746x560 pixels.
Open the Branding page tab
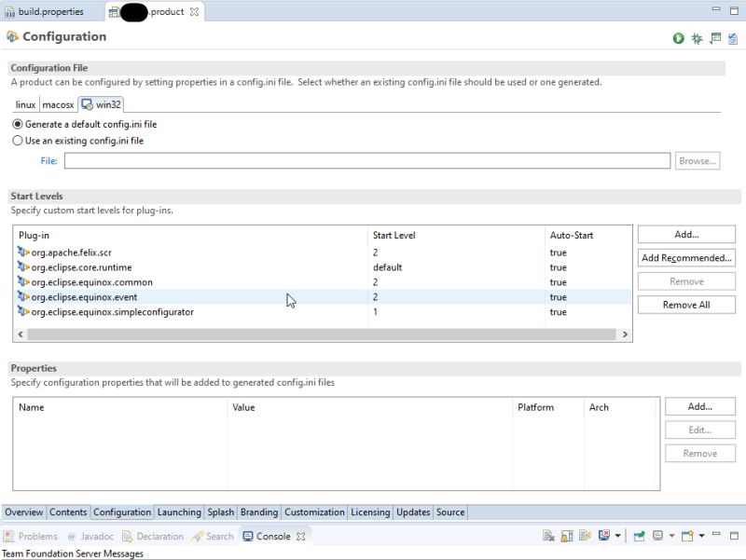coord(259,512)
